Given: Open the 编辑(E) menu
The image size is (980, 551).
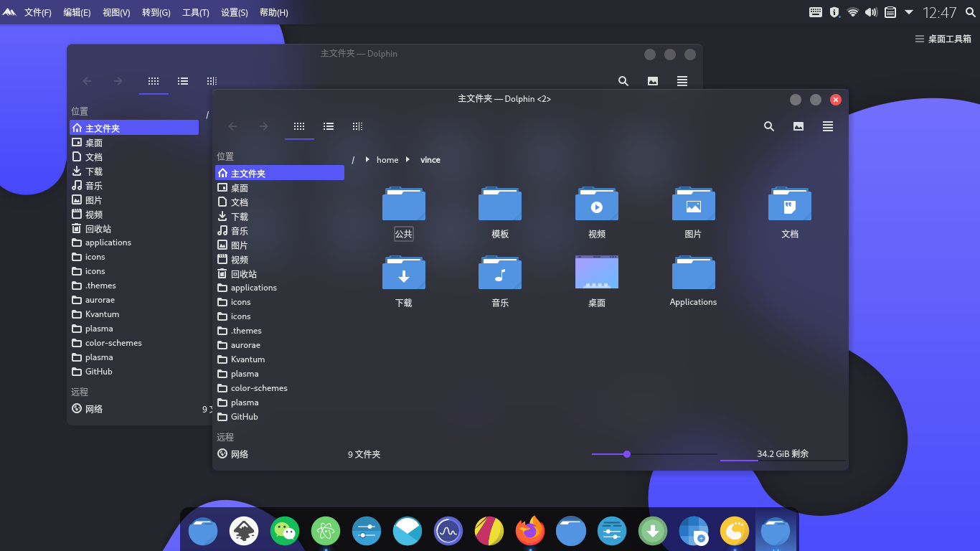Looking at the screenshot, I should 77,12.
